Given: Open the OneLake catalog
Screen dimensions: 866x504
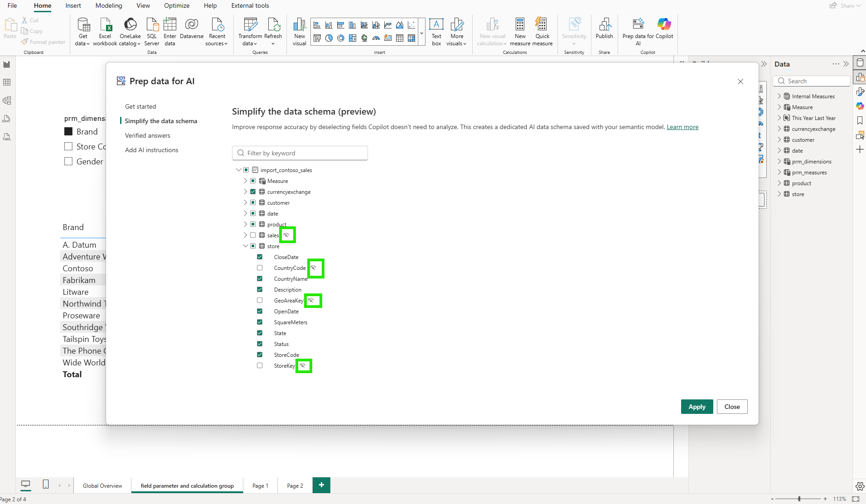Looking at the screenshot, I should 130,32.
